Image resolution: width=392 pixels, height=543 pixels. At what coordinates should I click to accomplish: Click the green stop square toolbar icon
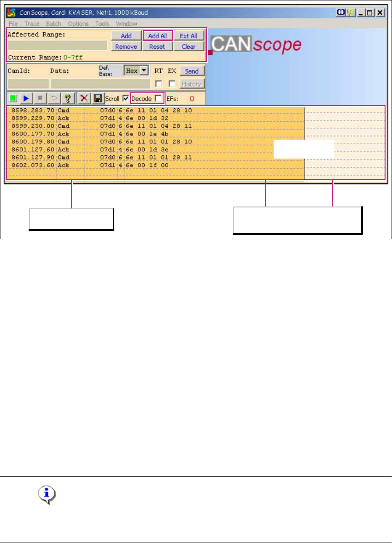(13, 98)
